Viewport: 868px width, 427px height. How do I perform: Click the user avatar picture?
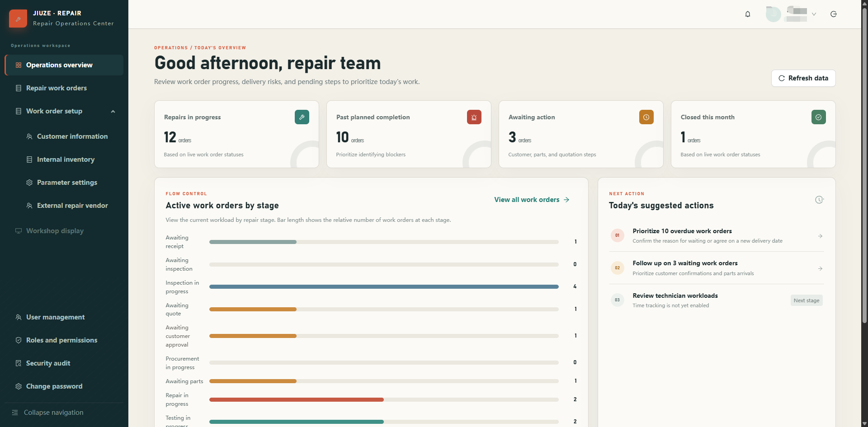773,14
